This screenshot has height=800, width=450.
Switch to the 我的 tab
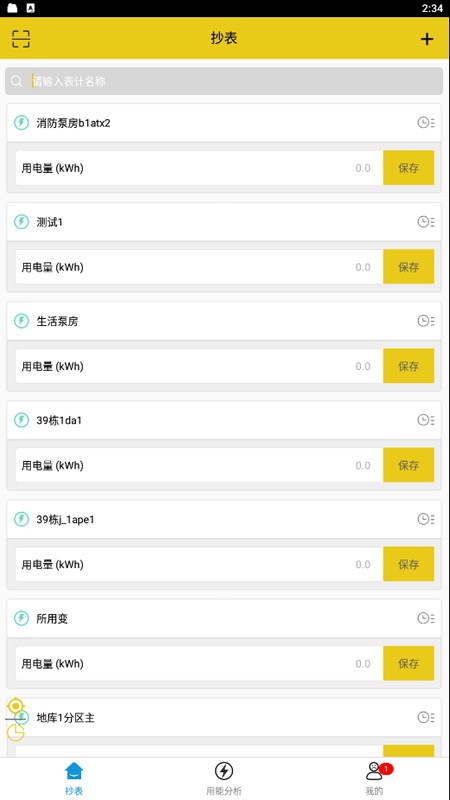click(x=375, y=778)
